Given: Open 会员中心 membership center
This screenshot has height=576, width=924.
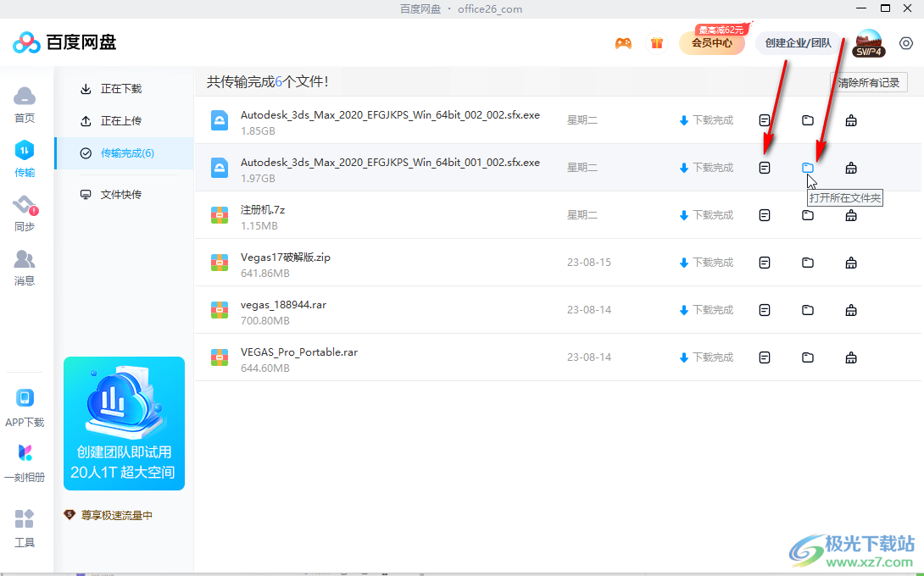Looking at the screenshot, I should [712, 42].
